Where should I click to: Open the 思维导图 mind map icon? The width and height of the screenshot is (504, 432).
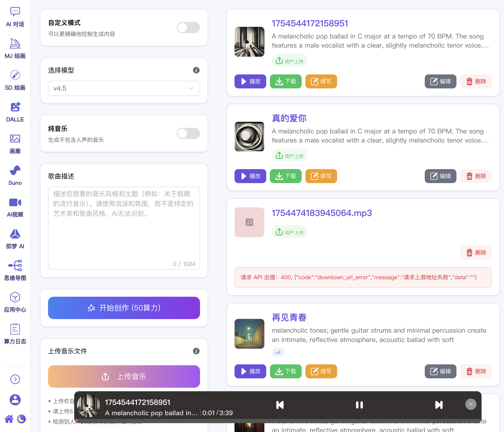(15, 266)
